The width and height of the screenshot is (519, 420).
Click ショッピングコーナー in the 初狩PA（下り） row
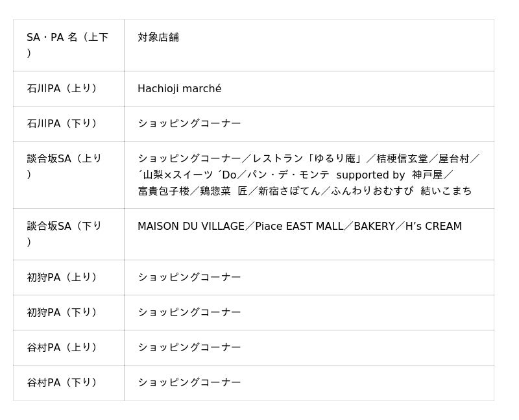click(x=189, y=312)
